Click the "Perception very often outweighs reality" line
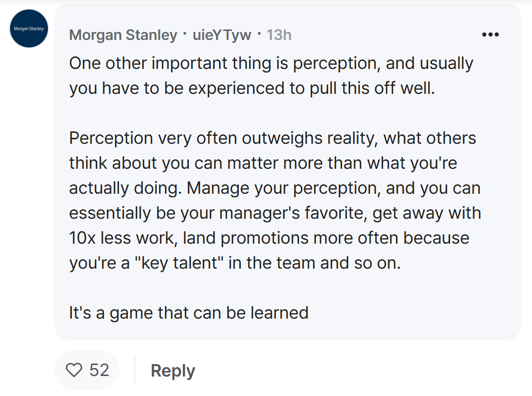532x396 pixels. point(272,138)
